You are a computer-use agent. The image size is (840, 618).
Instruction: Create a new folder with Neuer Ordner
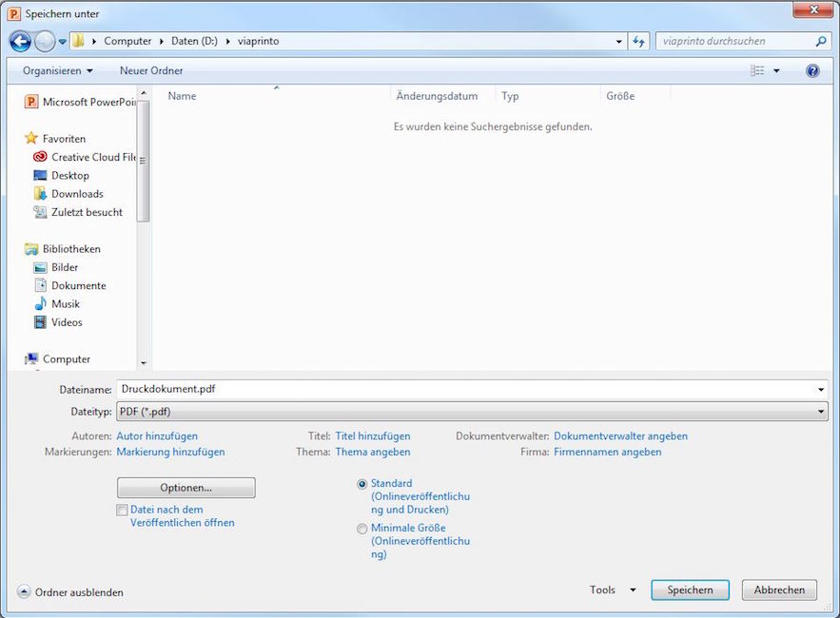point(151,70)
